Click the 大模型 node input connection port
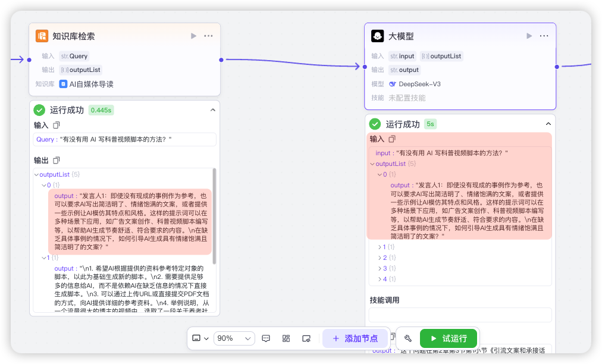This screenshot has width=602, height=364. 365,67
